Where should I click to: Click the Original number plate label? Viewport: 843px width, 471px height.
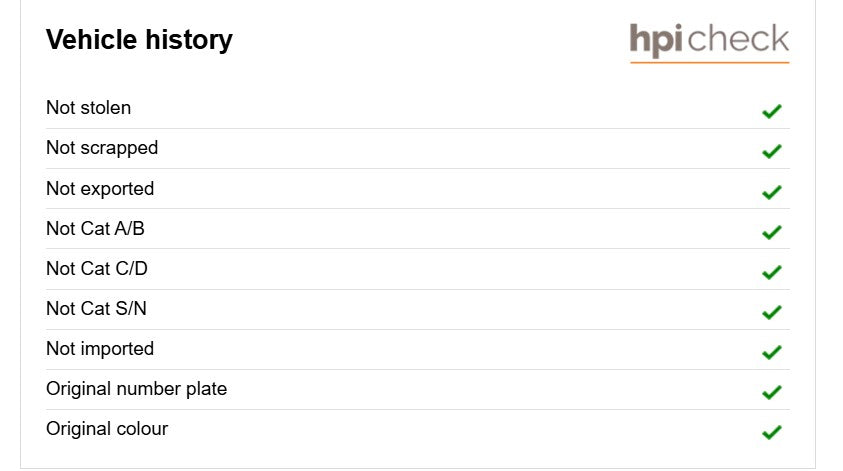137,389
